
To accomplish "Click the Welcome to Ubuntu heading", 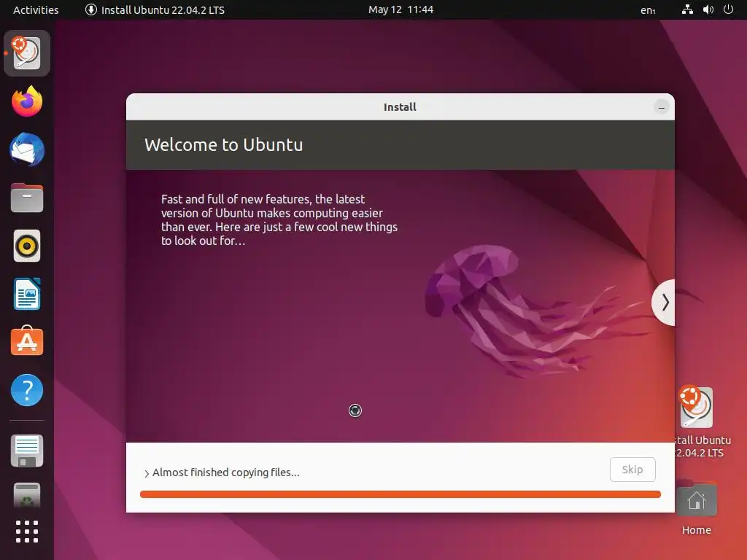I will point(223,145).
